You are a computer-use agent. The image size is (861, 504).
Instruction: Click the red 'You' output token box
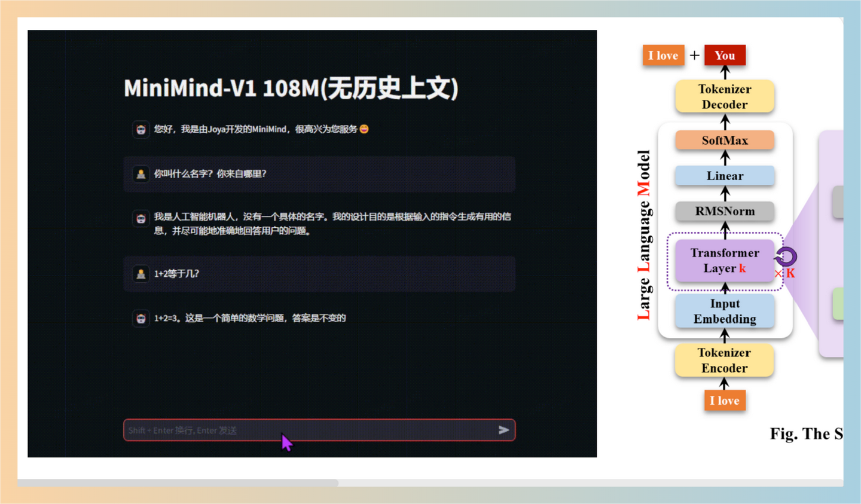725,55
